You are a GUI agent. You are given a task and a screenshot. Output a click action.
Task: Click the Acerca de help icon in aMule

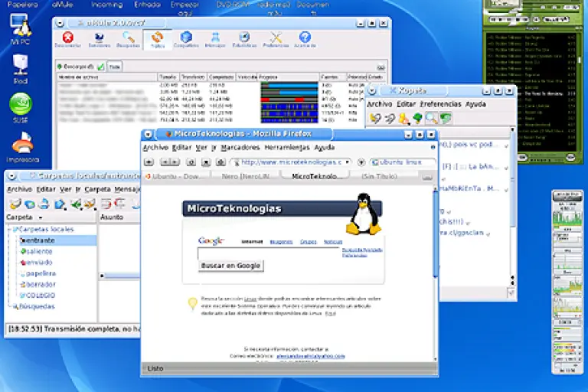pyautogui.click(x=305, y=38)
